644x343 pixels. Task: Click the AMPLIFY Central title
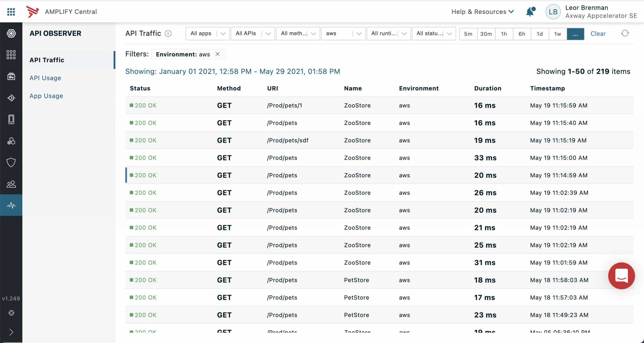point(71,12)
